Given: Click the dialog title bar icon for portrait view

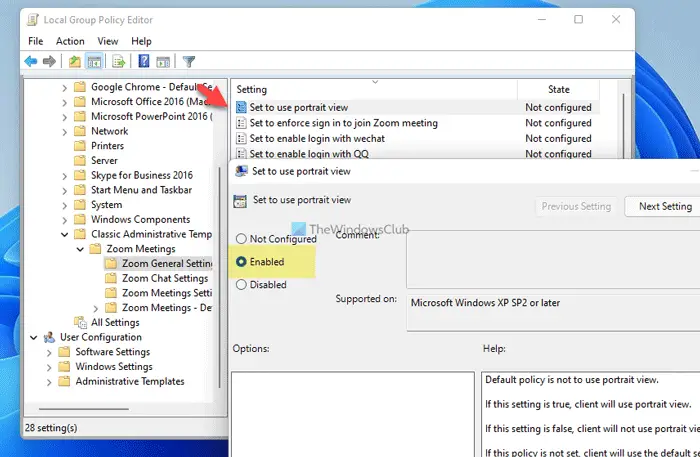Looking at the screenshot, I should click(242, 171).
